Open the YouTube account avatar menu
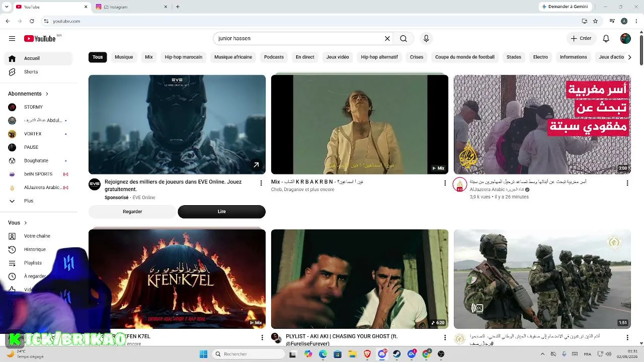This screenshot has width=644, height=362. coord(625,39)
